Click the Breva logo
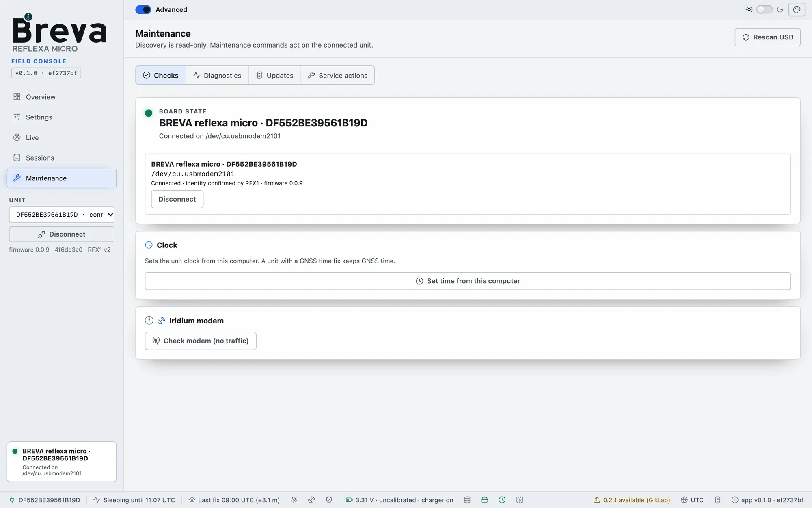The image size is (812, 508). point(59,33)
